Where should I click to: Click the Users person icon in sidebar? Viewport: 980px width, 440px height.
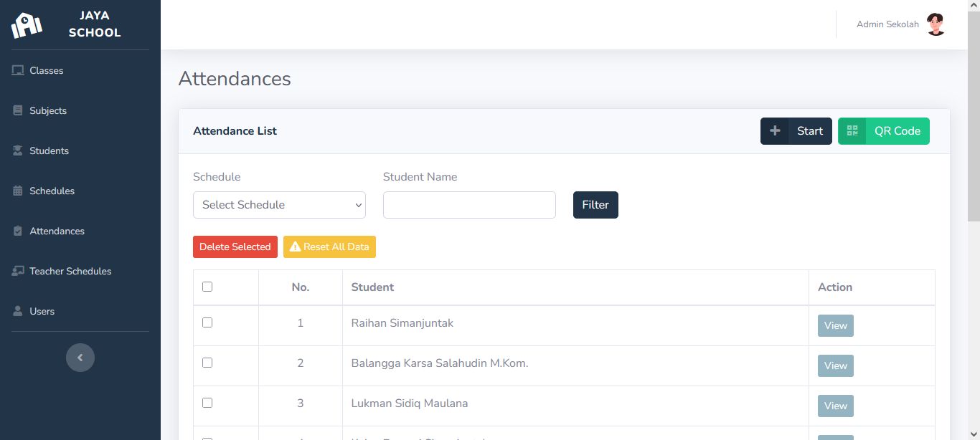pyautogui.click(x=18, y=311)
